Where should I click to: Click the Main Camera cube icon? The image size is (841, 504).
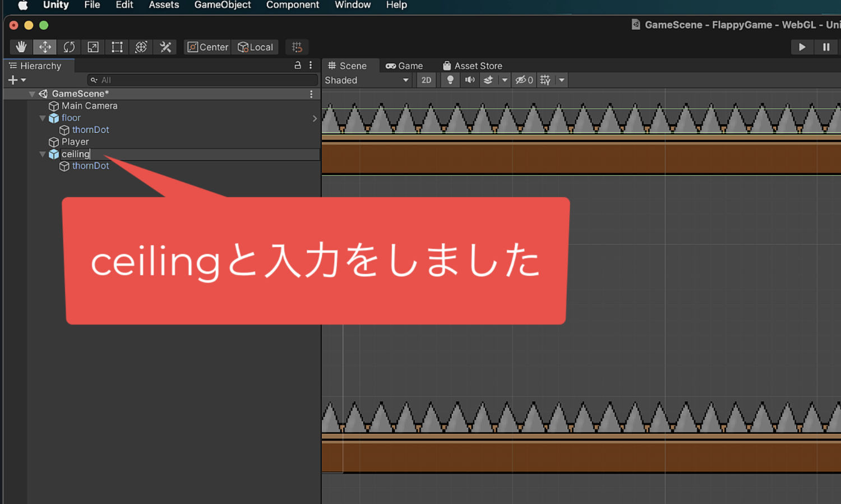pyautogui.click(x=54, y=107)
